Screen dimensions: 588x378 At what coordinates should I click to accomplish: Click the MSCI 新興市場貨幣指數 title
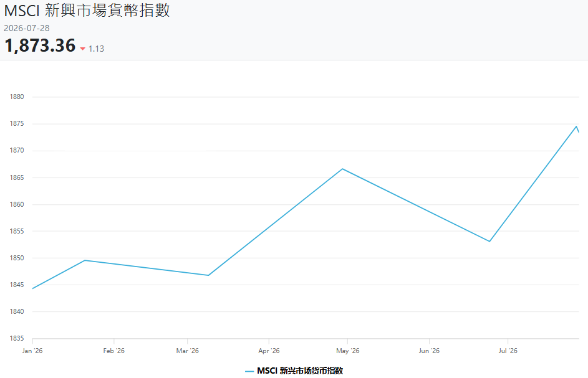87,10
